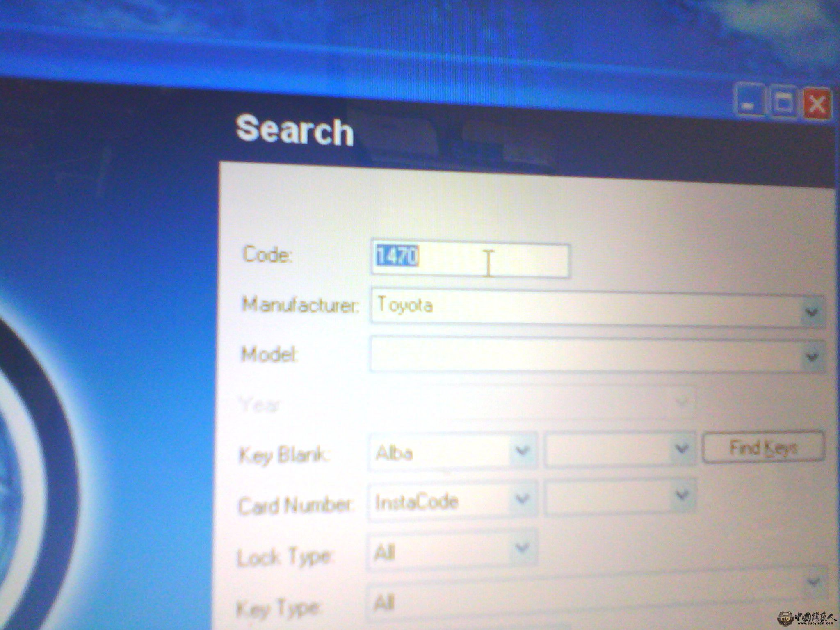The height and width of the screenshot is (630, 840).
Task: Click the Code label
Action: point(267,255)
